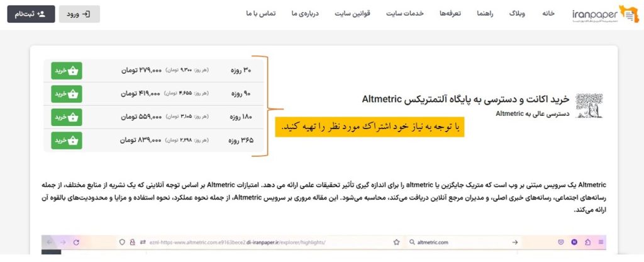Open the تعرفه‌ها menu item
The image size is (644, 262).
click(450, 14)
